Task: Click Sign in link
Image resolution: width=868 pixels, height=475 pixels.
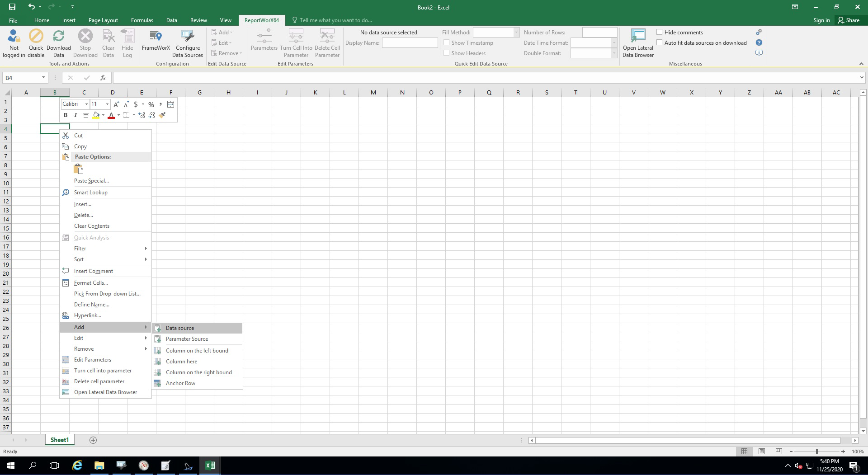Action: pos(821,20)
